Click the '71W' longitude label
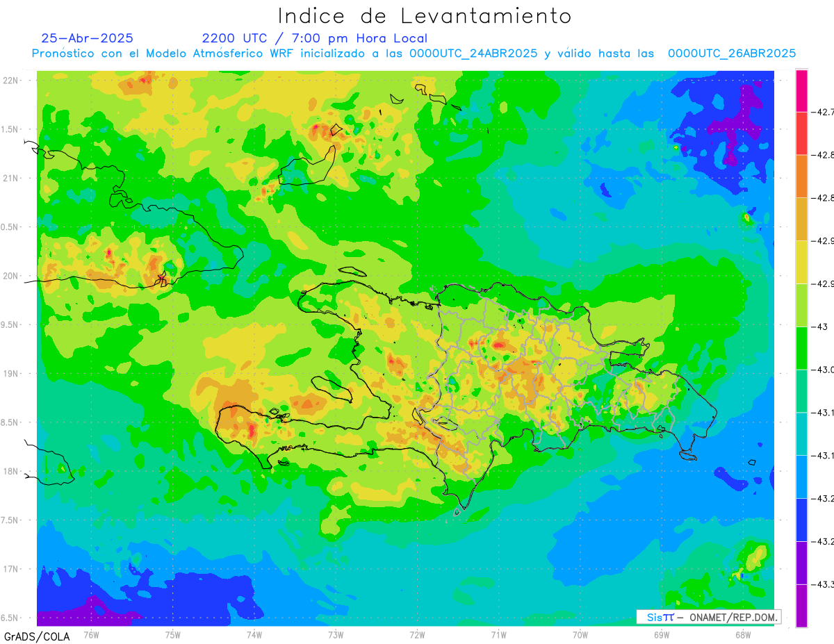The height and width of the screenshot is (644, 834). pyautogui.click(x=498, y=634)
